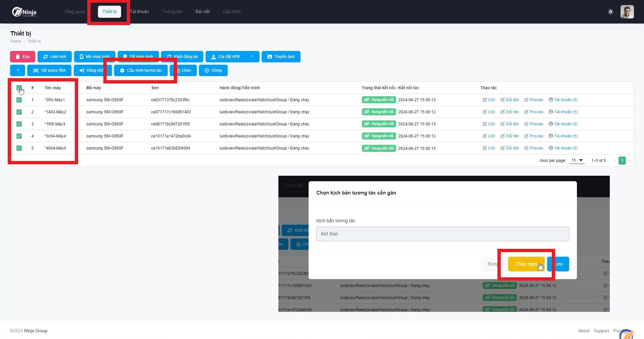Open Proxies for device *4004-Máy5
The width and height of the screenshot is (644, 339).
click(x=534, y=148)
